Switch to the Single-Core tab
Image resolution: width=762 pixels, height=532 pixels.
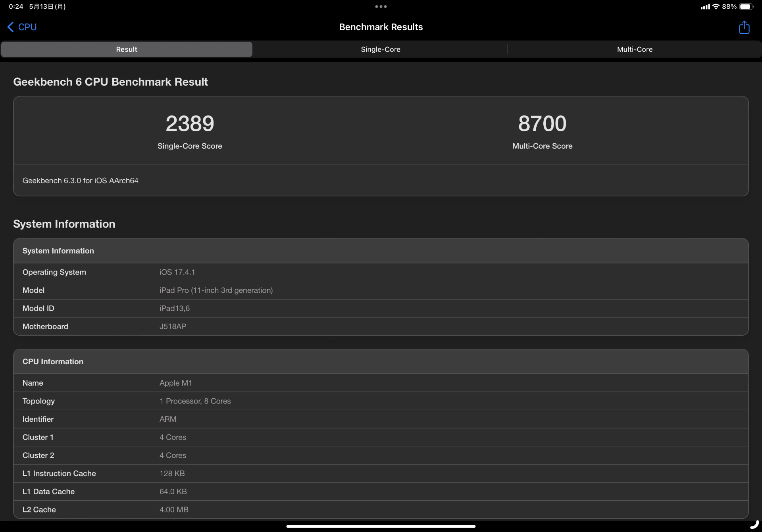(380, 49)
